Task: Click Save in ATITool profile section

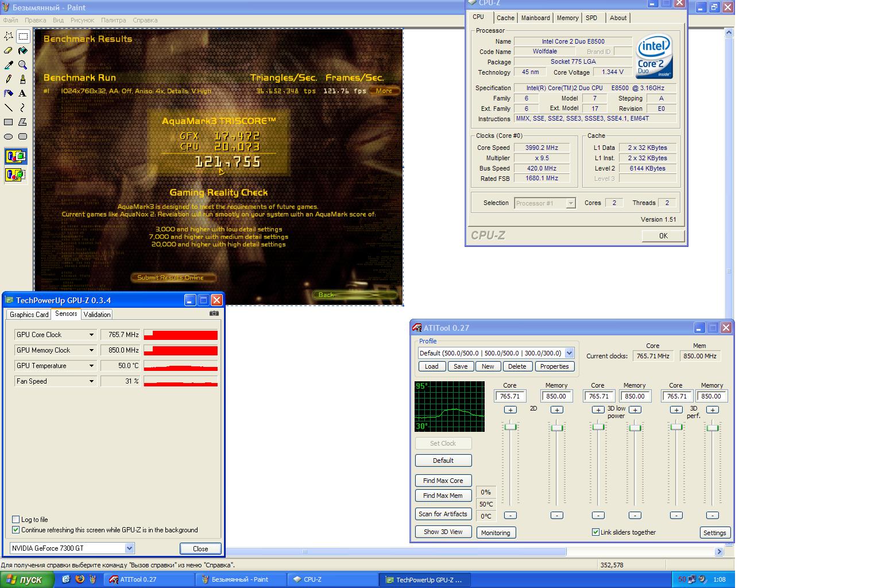Action: pos(461,366)
